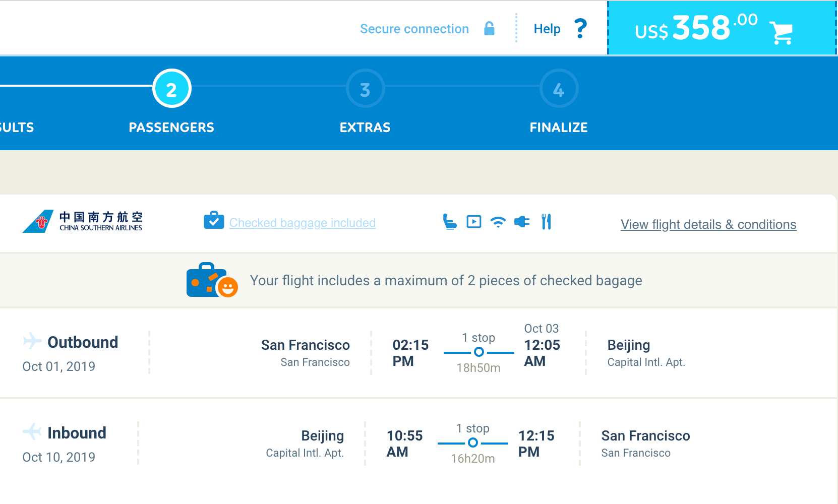Click the secure connection padlock icon

click(489, 29)
